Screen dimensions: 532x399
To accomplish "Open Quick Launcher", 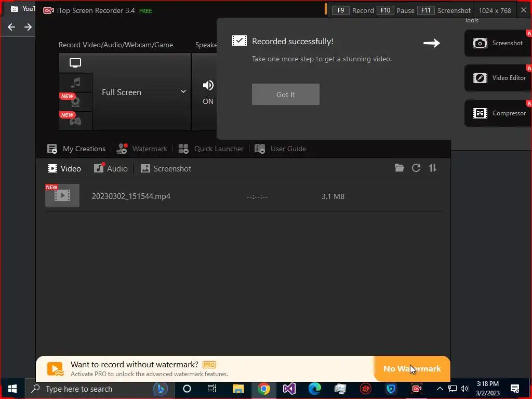I will 211,149.
